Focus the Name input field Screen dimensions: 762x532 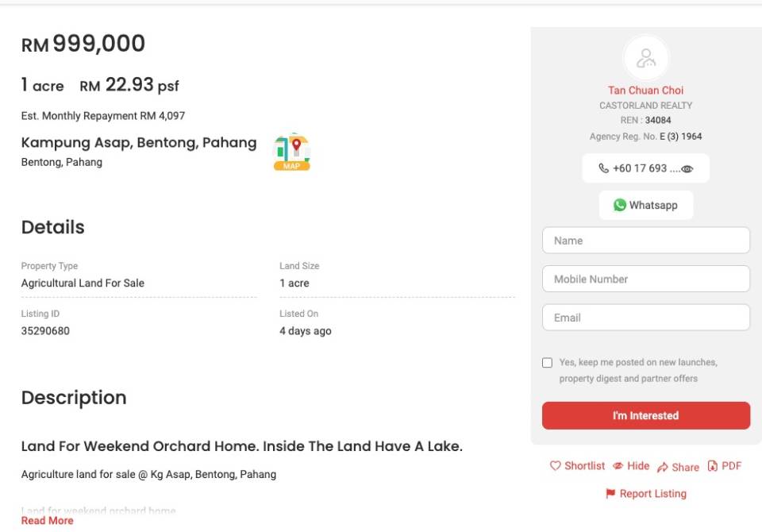point(646,241)
